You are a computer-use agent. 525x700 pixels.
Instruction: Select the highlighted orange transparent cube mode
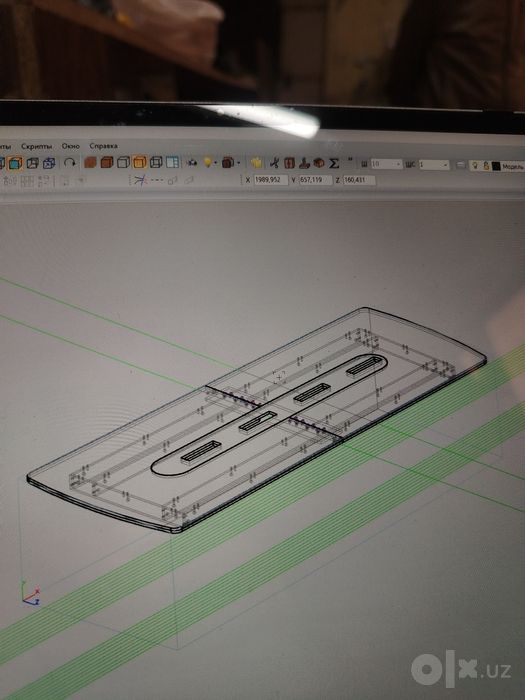(x=140, y=162)
